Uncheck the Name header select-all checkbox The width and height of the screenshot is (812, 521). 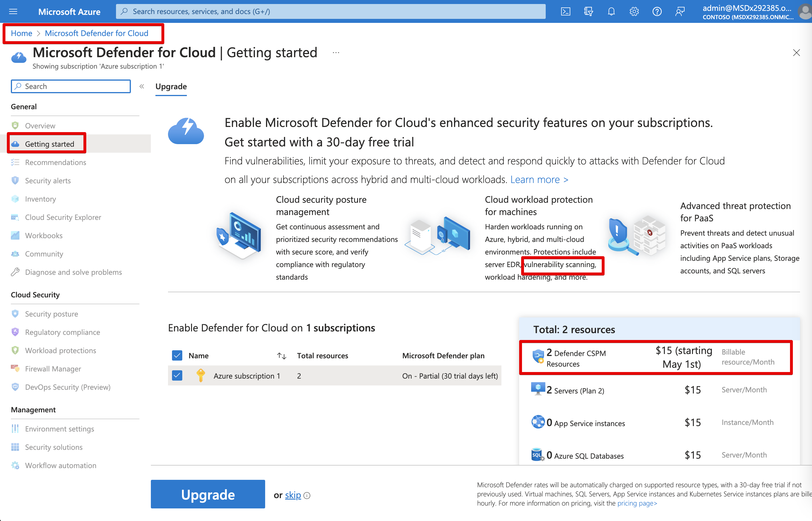(177, 355)
